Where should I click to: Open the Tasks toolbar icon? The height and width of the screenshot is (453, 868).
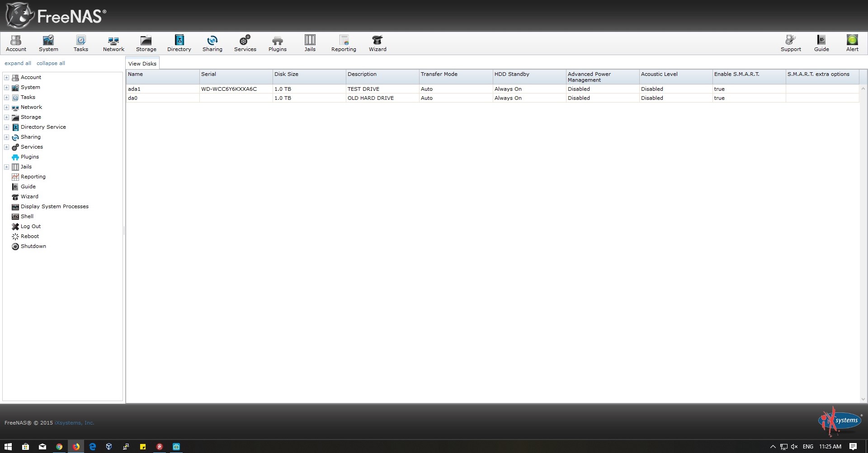(81, 43)
